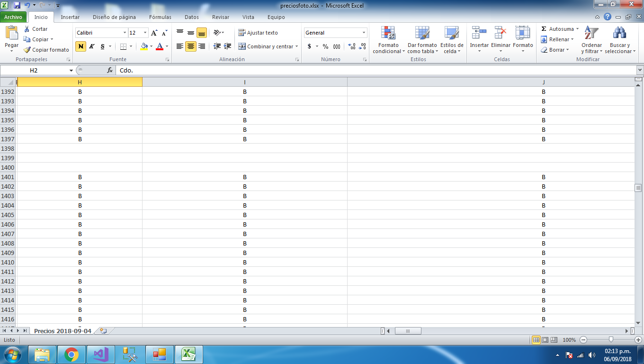Select the Precios 2018-09-04 sheet tab
Screen dimensions: 644x364
click(63, 331)
